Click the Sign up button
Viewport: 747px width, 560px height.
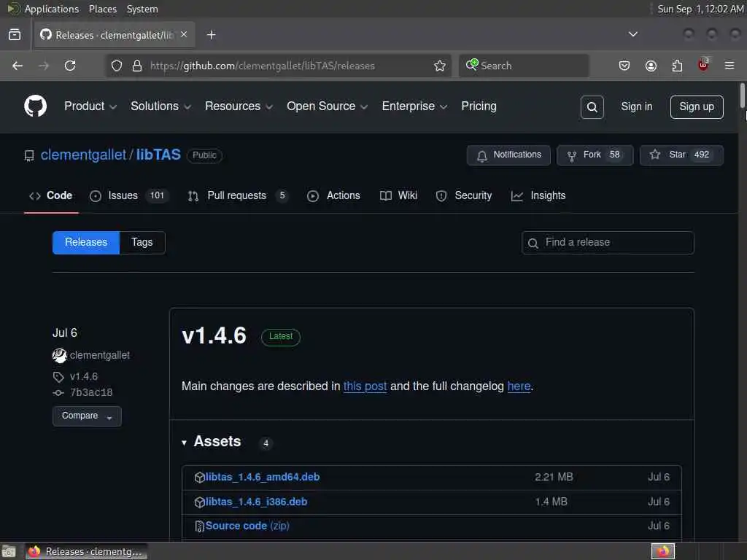(x=697, y=106)
